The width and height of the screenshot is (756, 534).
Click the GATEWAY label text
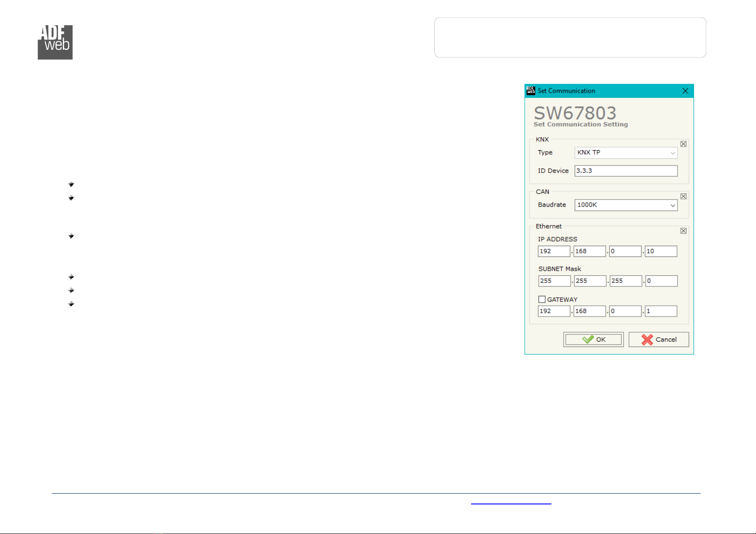[x=562, y=300]
